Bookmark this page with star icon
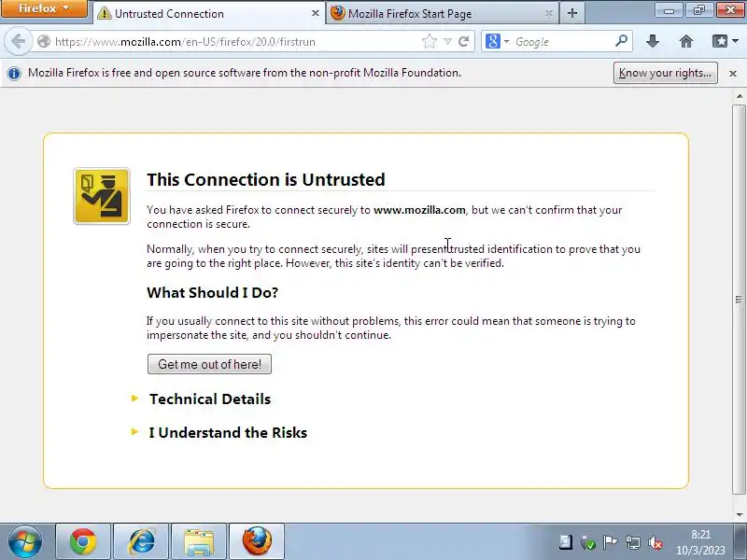747x560 pixels. [430, 41]
